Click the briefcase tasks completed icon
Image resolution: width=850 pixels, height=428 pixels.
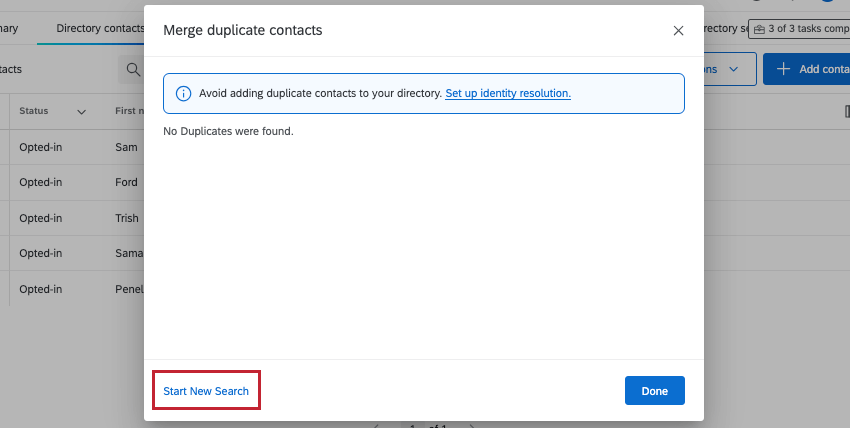pos(760,29)
